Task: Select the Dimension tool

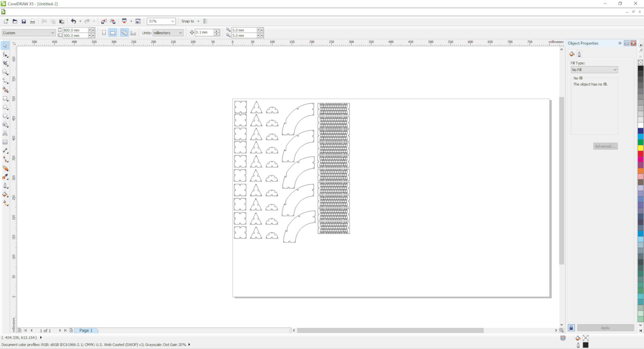Action: click(x=5, y=151)
